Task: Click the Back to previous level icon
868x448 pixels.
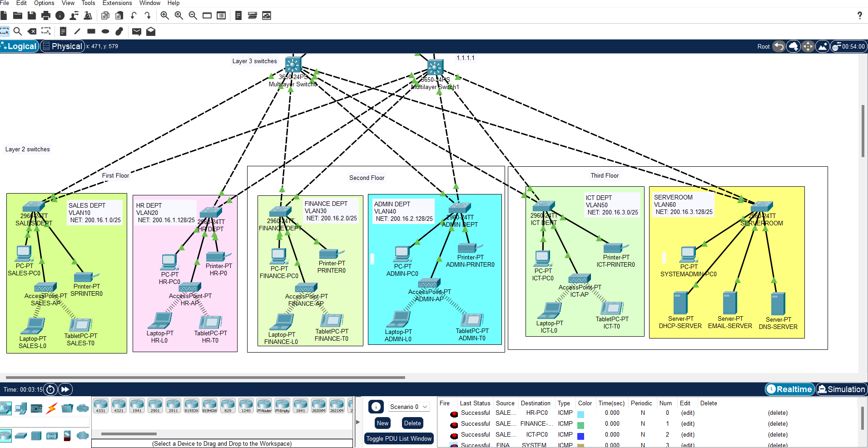Action: pyautogui.click(x=779, y=46)
